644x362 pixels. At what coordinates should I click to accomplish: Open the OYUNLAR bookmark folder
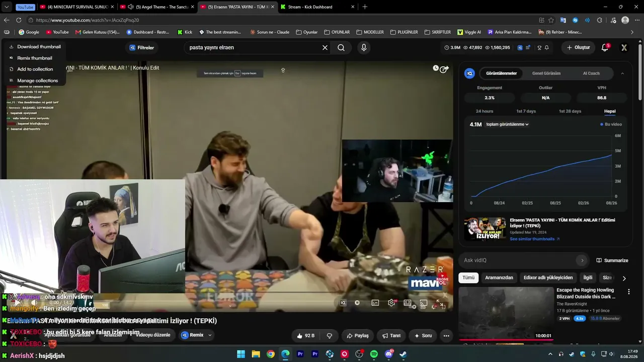tap(337, 32)
